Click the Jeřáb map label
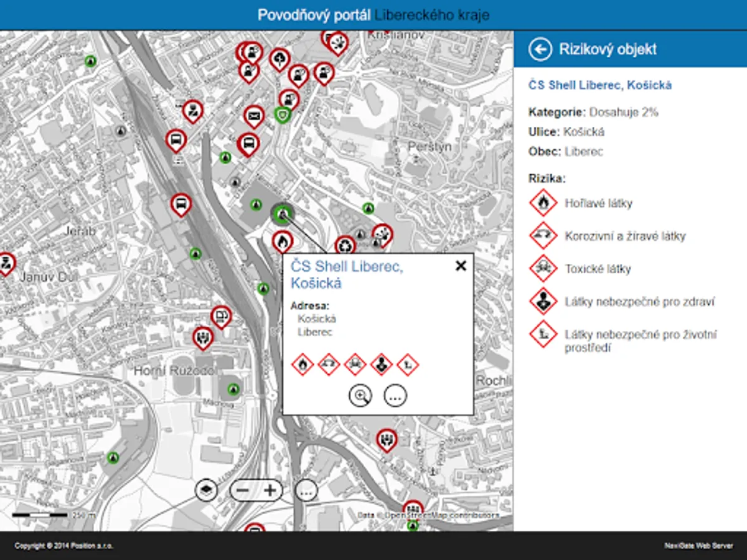Viewport: 747px width, 560px height. 80,231
